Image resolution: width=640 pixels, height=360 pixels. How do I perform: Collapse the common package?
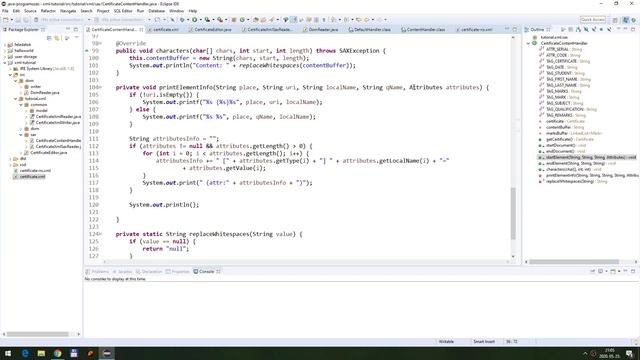point(21,104)
